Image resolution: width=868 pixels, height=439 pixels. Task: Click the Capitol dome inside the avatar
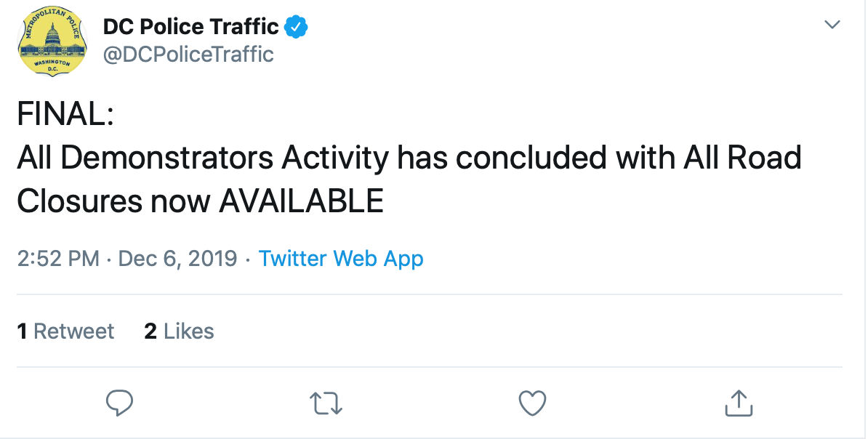52,34
